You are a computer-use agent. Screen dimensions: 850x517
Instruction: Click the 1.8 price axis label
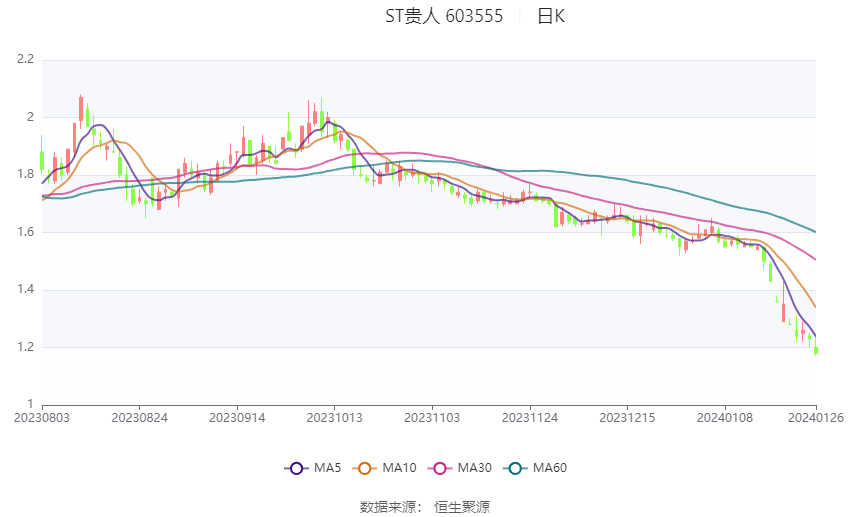click(x=25, y=174)
